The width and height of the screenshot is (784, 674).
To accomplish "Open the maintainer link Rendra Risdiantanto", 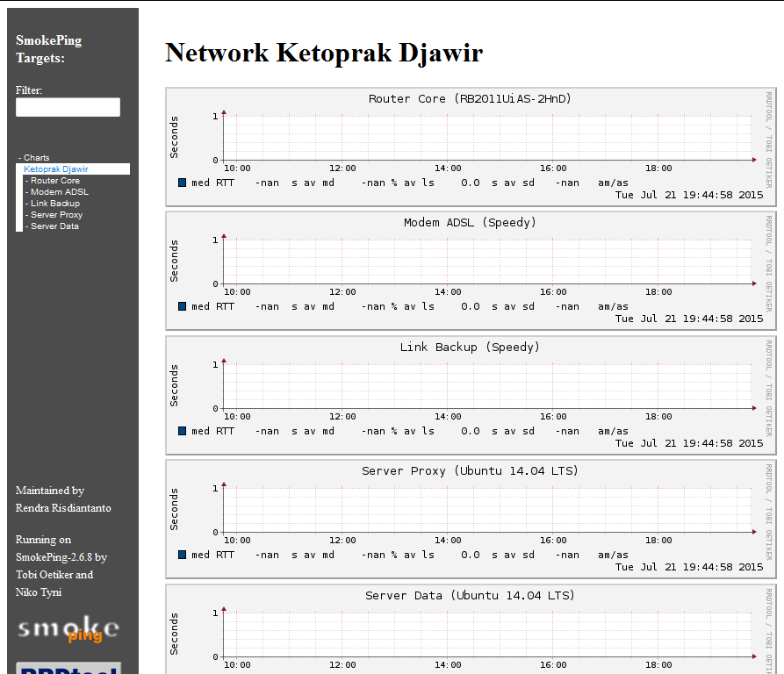I will click(x=62, y=507).
